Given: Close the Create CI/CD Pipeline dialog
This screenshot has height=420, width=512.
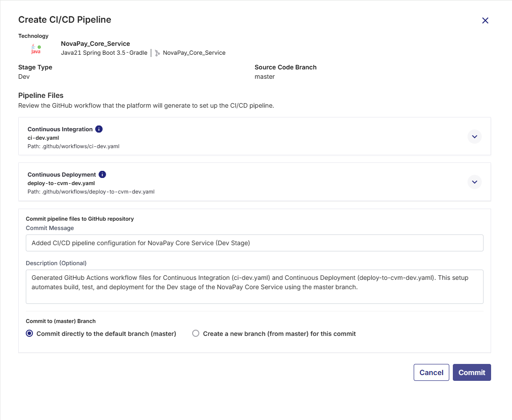Looking at the screenshot, I should [x=485, y=20].
